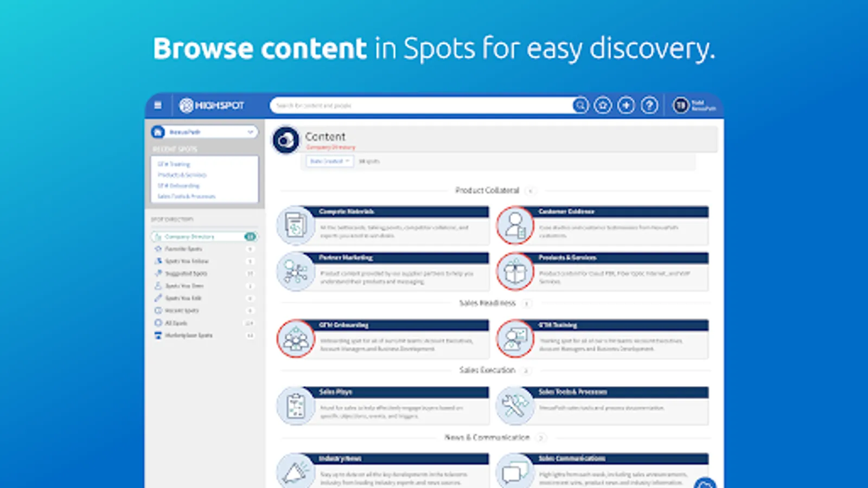Open the question mark help icon
This screenshot has width=868, height=488.
click(649, 105)
